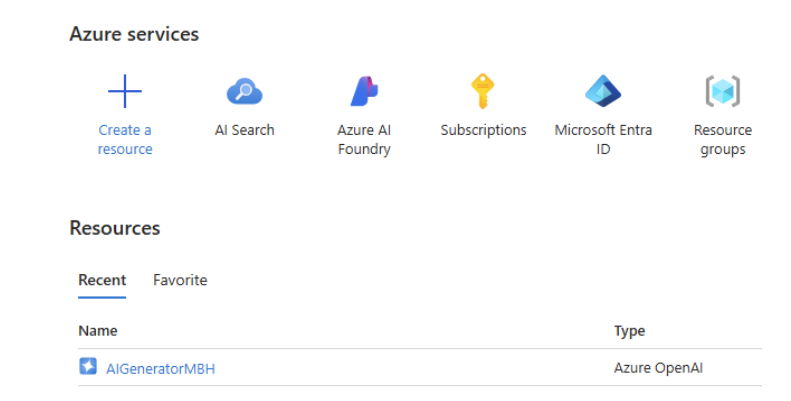This screenshot has height=401, width=791.
Task: Click the 'Azure AI Foundry' text label
Action: coord(364,140)
